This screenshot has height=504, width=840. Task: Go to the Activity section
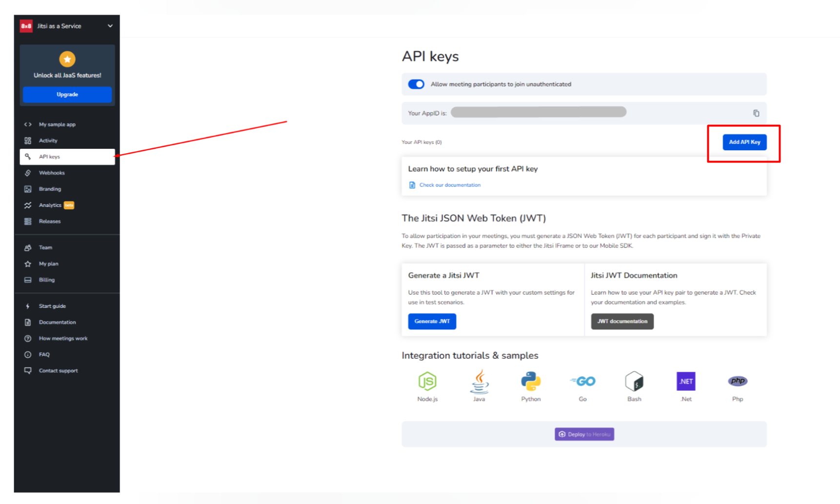pos(67,141)
